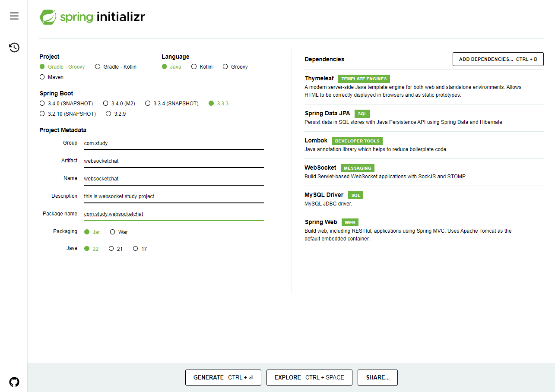555x392 pixels.
Task: Select Spring Boot 3.3.4 (SNAPSHOT)
Action: coord(172,104)
